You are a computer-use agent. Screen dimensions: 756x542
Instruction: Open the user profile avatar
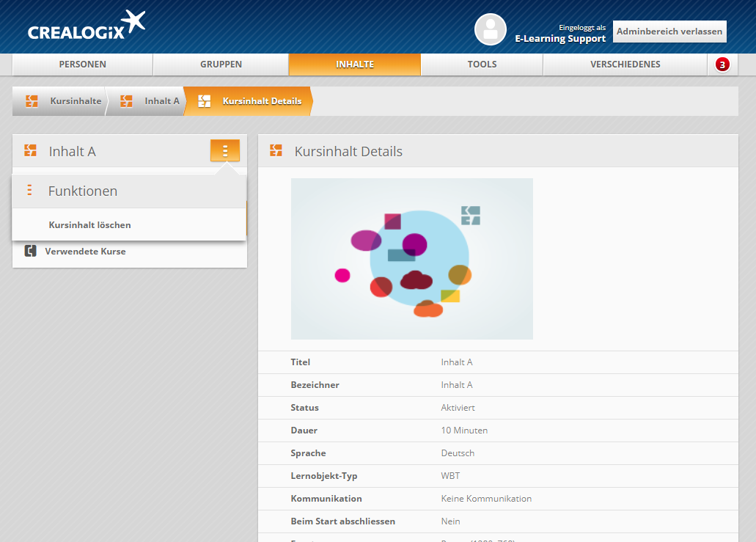tap(490, 29)
